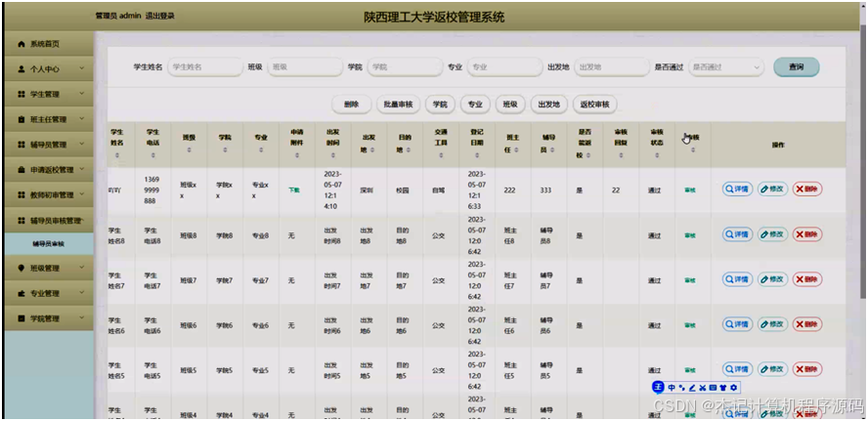
Task: Open the skin shirt icon on the IME bar
Action: (x=723, y=388)
